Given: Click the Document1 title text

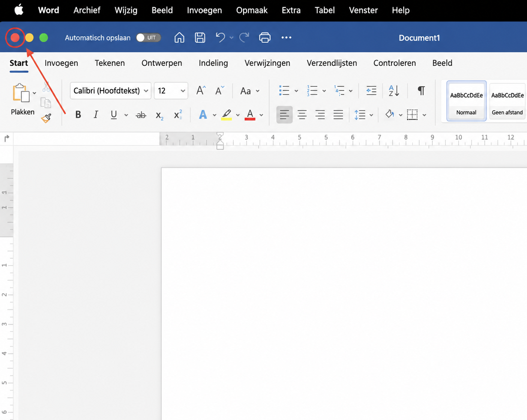Looking at the screenshot, I should tap(419, 38).
